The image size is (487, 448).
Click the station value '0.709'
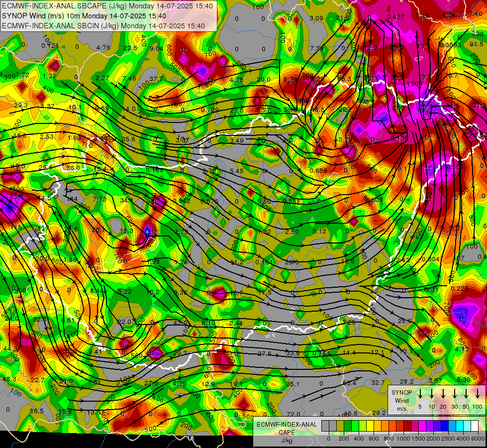tap(209, 110)
